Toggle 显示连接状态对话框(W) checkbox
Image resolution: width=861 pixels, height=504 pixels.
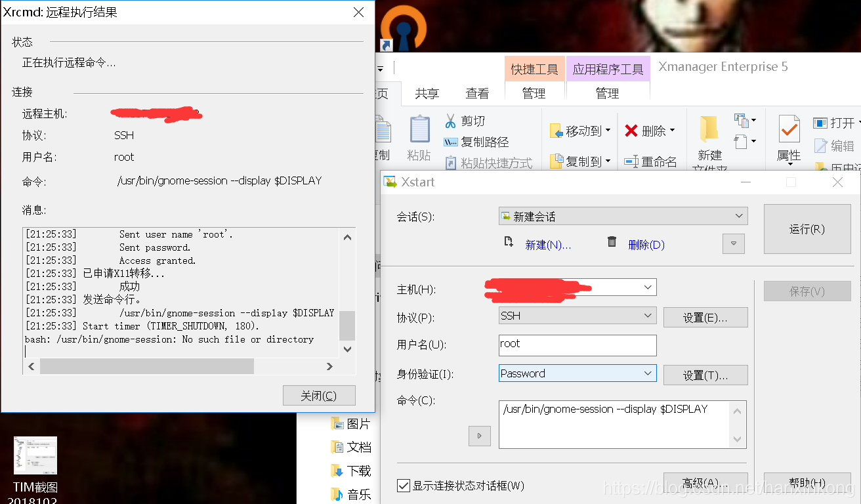tap(404, 486)
